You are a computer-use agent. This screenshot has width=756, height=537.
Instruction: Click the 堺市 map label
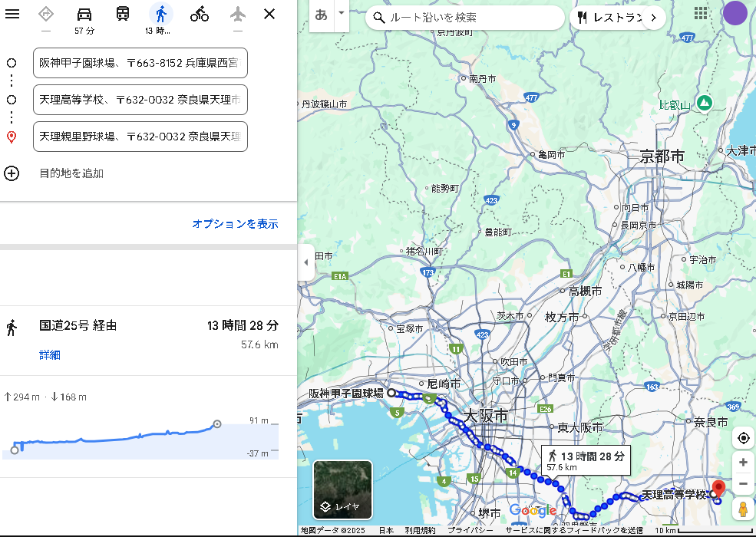click(490, 513)
